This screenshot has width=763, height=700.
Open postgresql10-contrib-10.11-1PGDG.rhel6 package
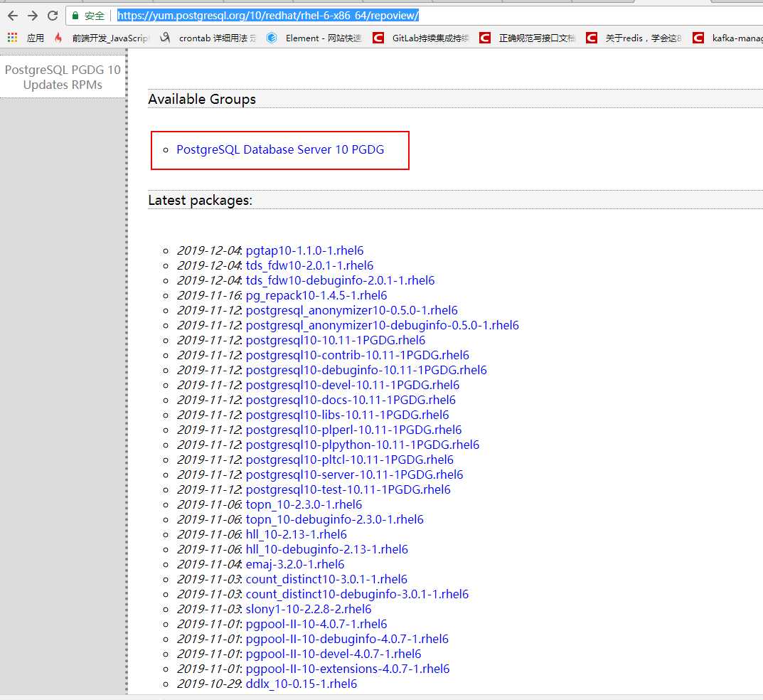358,356
